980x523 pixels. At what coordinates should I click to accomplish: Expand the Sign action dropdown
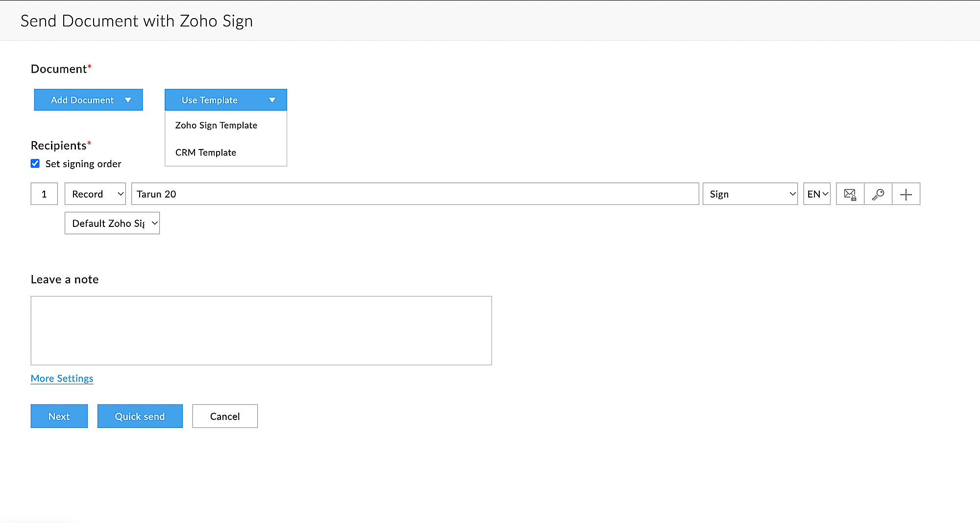pos(750,194)
